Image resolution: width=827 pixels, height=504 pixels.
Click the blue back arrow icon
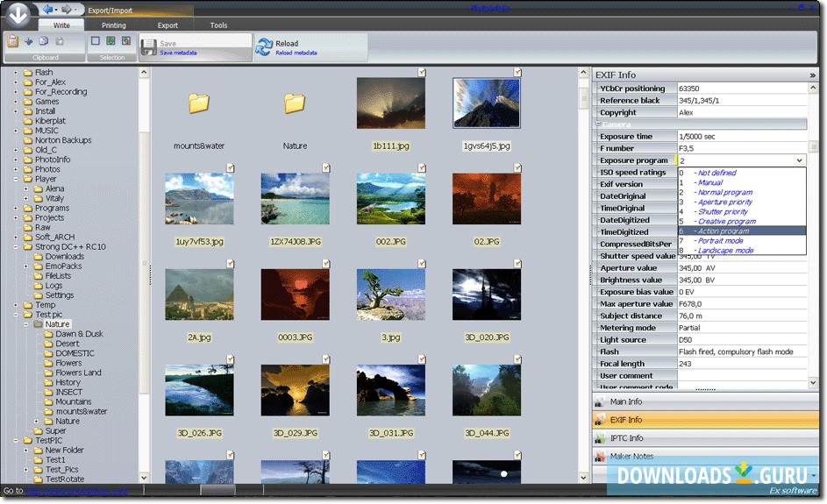pos(47,11)
